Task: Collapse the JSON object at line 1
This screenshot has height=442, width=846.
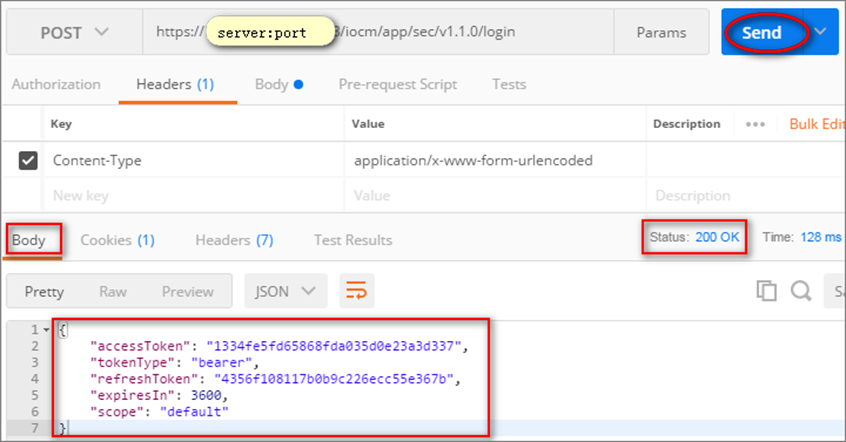Action: [x=46, y=330]
